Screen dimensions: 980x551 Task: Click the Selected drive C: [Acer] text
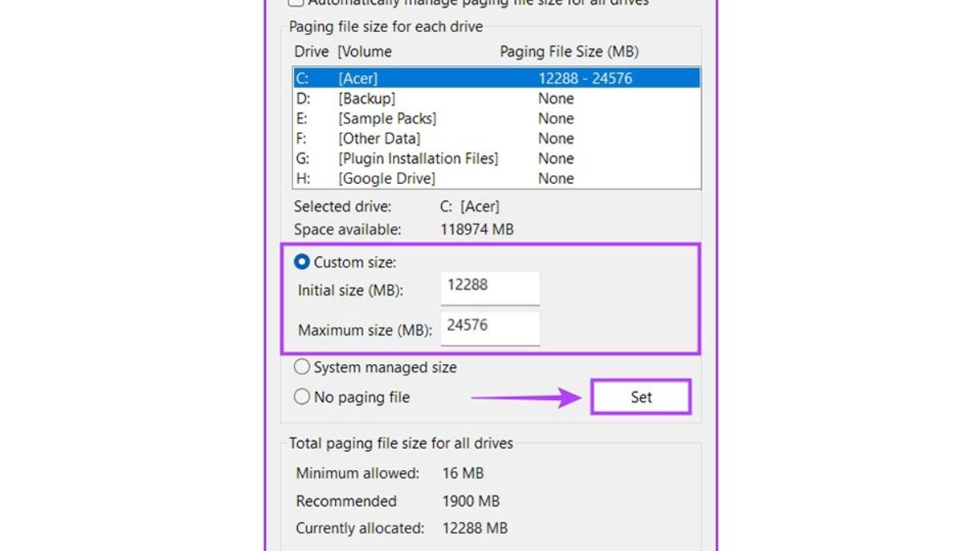coord(469,207)
